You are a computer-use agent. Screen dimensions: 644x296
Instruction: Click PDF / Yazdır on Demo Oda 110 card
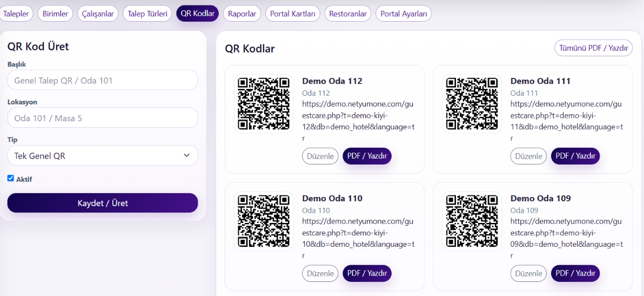(367, 273)
